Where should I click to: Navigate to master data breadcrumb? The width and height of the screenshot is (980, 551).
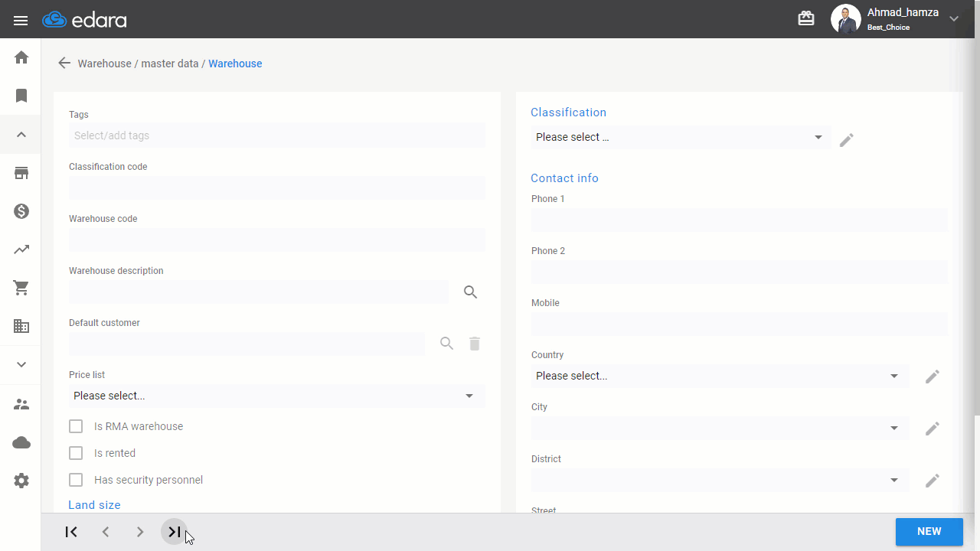pos(169,64)
